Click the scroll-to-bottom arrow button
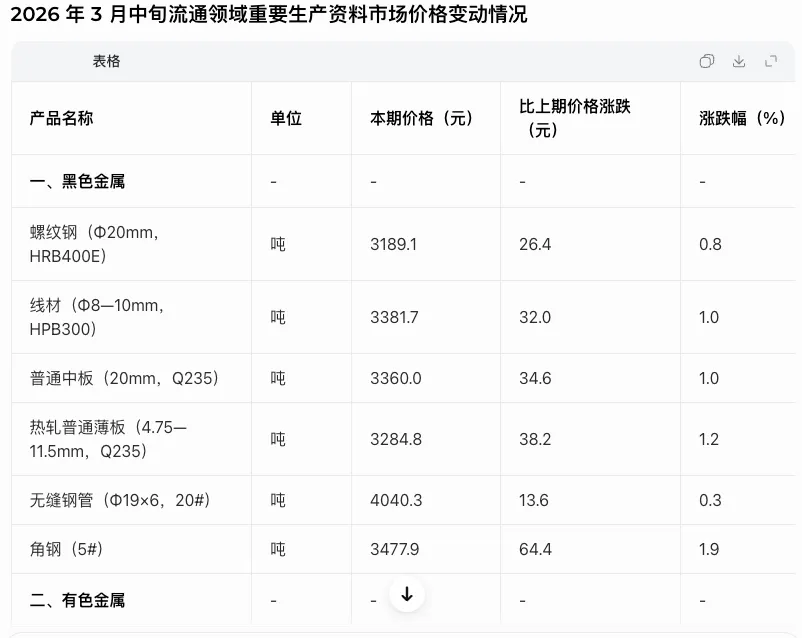The image size is (802, 638). [x=407, y=595]
